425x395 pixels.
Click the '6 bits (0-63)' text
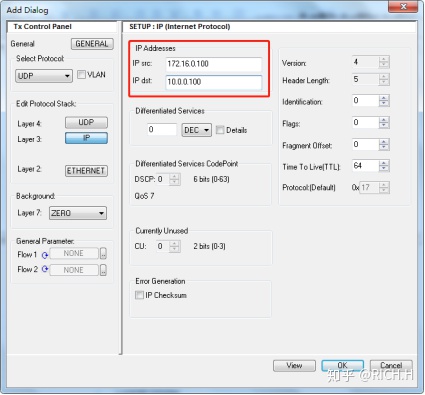click(x=211, y=179)
